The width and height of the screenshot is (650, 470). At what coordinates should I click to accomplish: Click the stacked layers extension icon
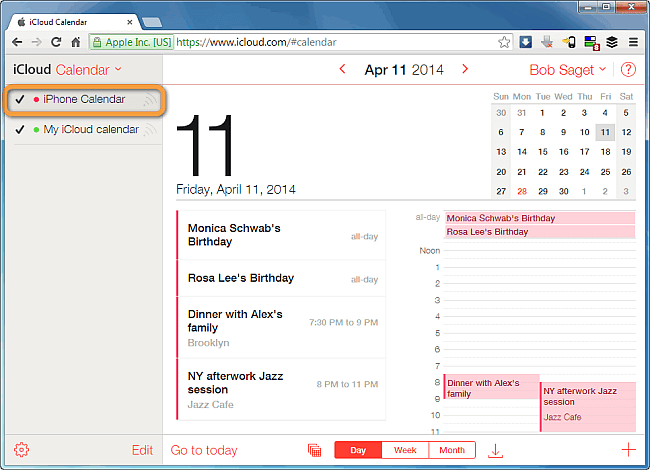click(612, 42)
